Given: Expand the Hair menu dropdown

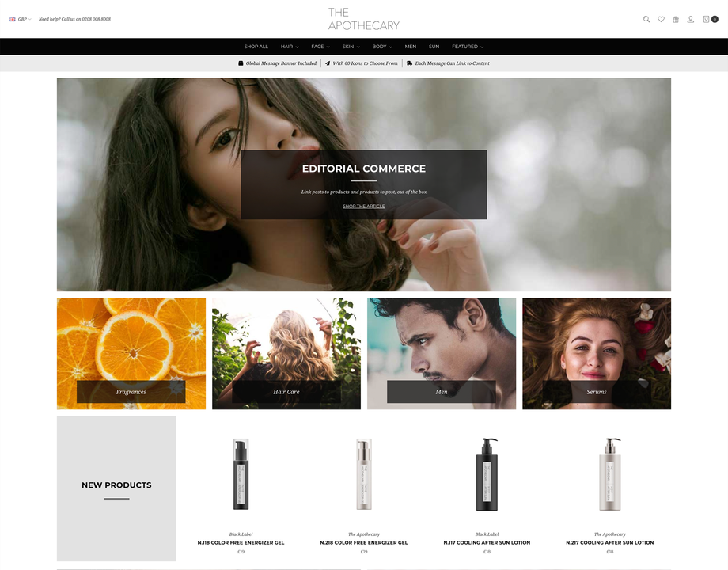Looking at the screenshot, I should [290, 47].
